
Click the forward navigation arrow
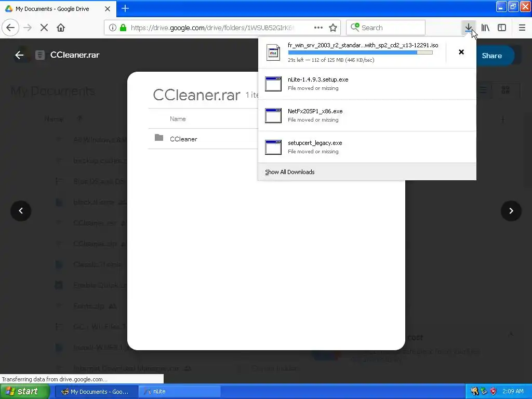(x=28, y=28)
